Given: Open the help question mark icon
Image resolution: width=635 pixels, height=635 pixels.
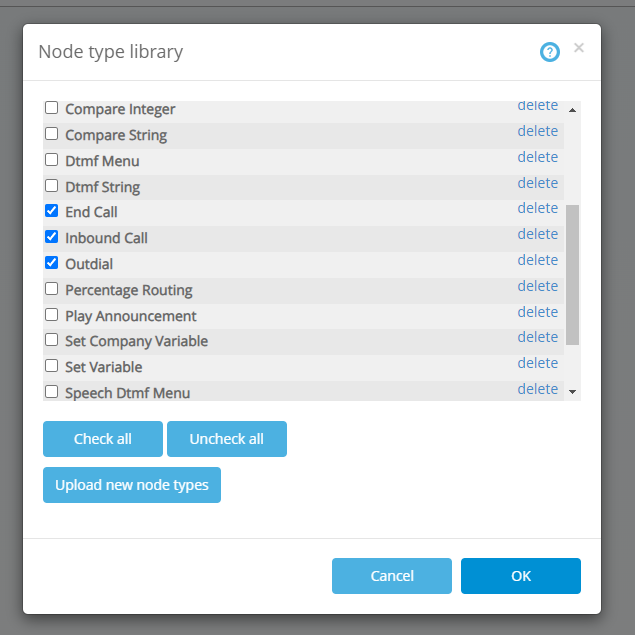Looking at the screenshot, I should pos(550,52).
